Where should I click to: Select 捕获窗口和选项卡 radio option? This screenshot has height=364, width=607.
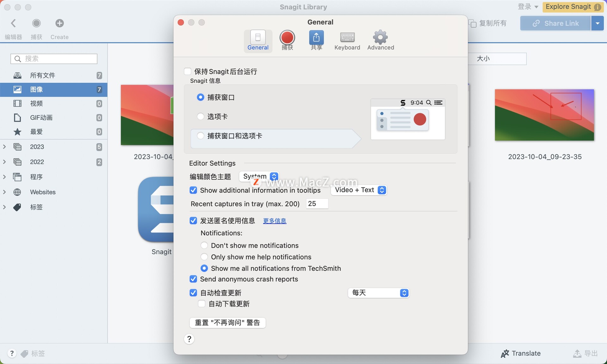coord(200,136)
